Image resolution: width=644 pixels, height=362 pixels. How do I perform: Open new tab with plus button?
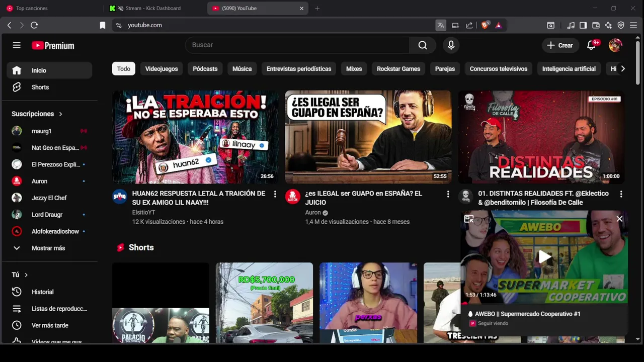pyautogui.click(x=317, y=9)
